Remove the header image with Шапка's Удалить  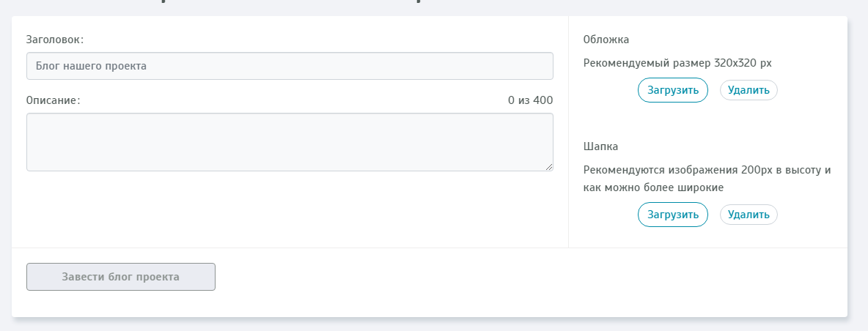click(x=749, y=215)
